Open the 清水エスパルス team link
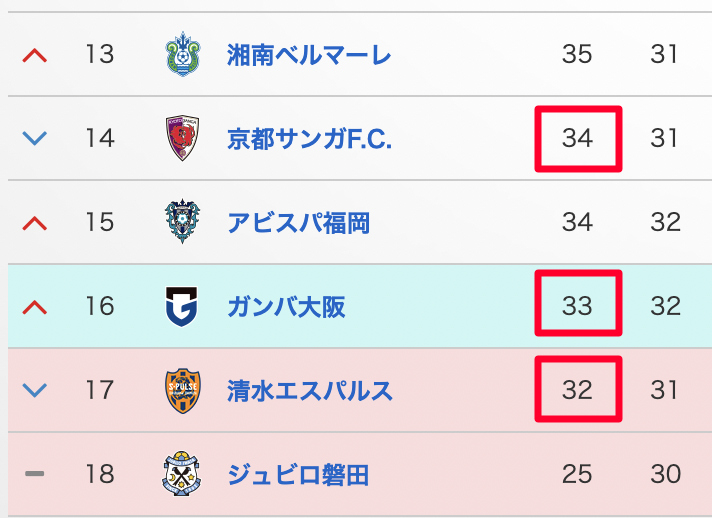 click(x=309, y=390)
